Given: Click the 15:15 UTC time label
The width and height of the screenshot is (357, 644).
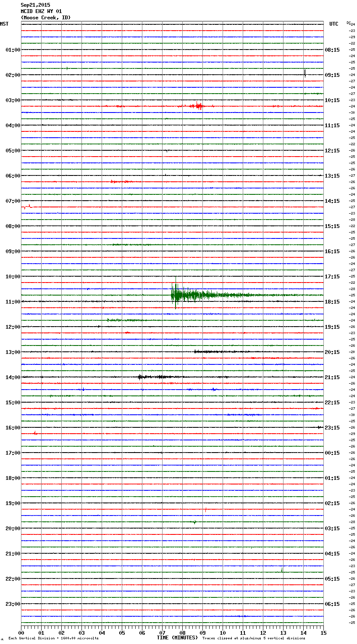Looking at the screenshot, I should point(332,226).
